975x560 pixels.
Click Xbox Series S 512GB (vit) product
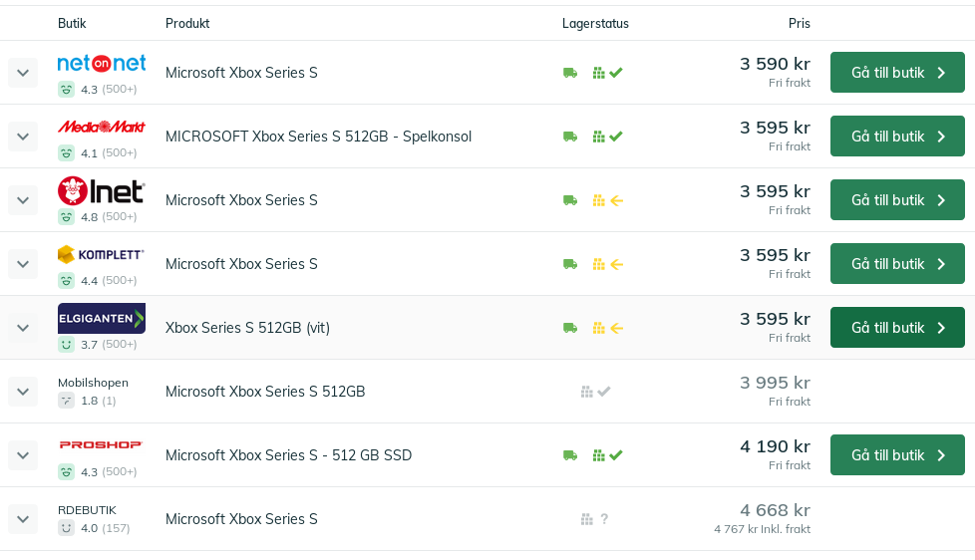click(x=247, y=328)
